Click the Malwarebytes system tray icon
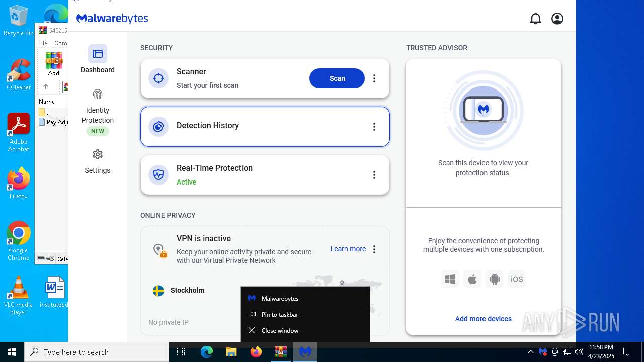 (543, 352)
